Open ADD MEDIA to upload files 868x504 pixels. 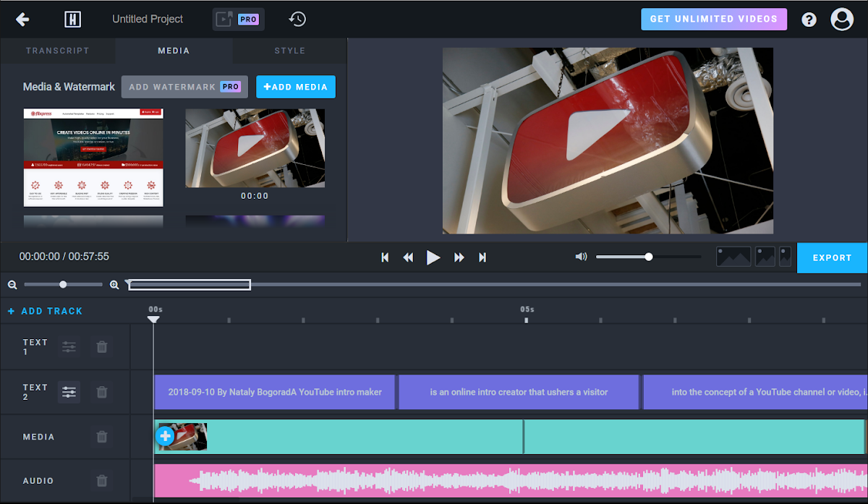(295, 86)
